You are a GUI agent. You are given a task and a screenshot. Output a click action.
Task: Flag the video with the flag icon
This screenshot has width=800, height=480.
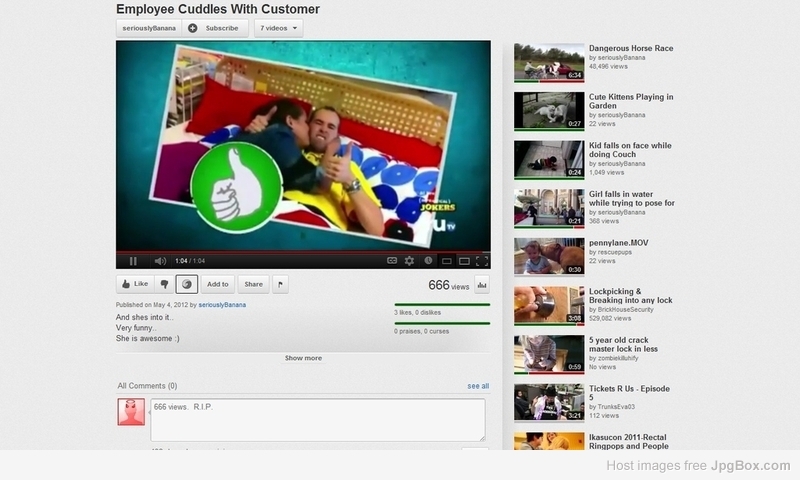(x=280, y=284)
